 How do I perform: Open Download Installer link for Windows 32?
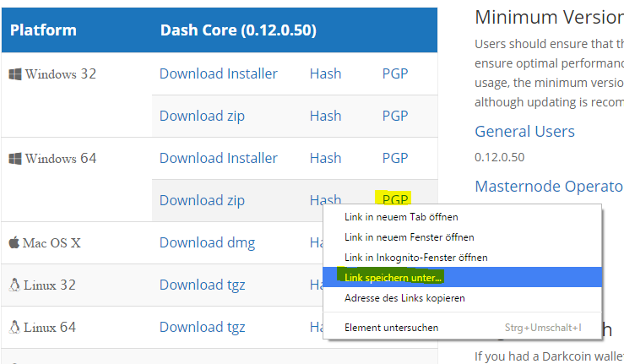pos(219,73)
